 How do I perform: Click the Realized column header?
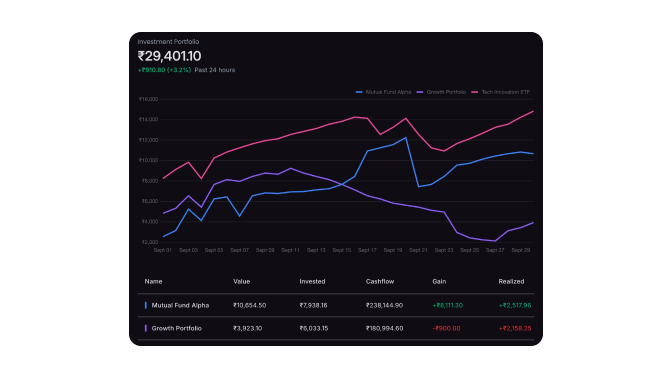point(511,282)
